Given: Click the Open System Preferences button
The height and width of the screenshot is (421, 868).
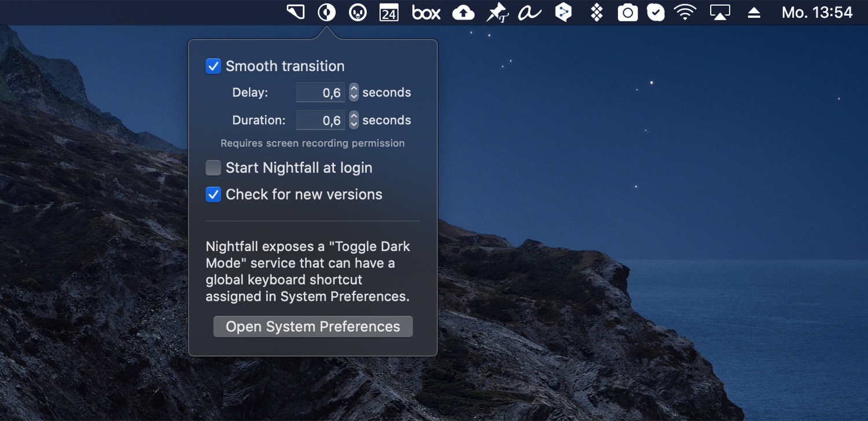Looking at the screenshot, I should (x=312, y=327).
